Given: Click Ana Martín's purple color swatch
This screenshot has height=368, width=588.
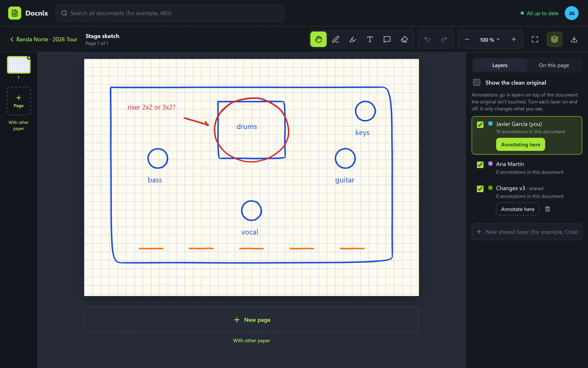Looking at the screenshot, I should [x=490, y=164].
